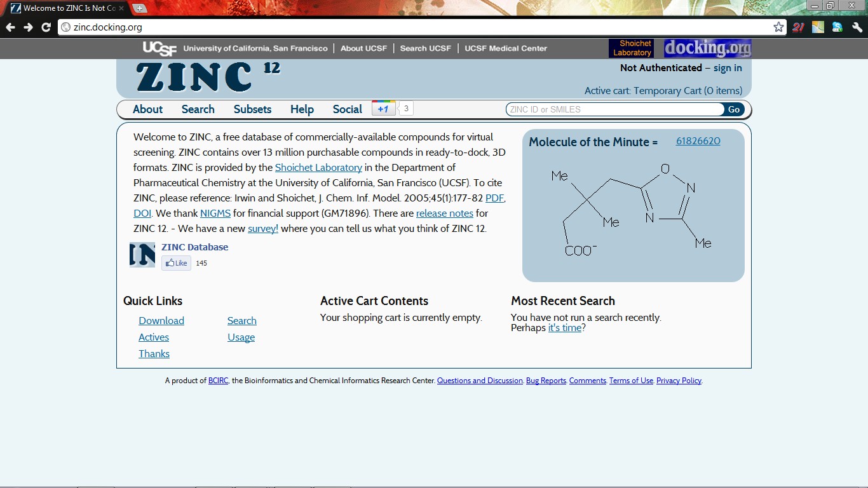Open the Search quick link
Image resolution: width=868 pixels, height=488 pixels.
coord(242,321)
